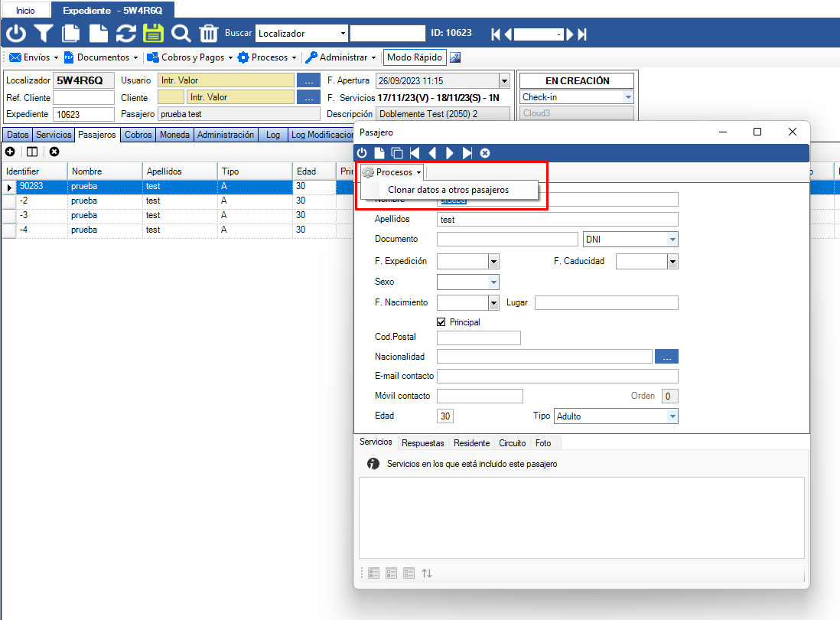This screenshot has width=840, height=620.
Task: Click the Nacionalidad ellipsis button
Action: [666, 357]
